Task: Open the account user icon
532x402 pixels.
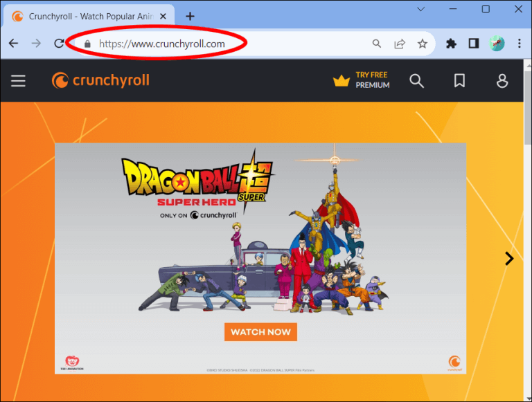Action: [x=502, y=81]
